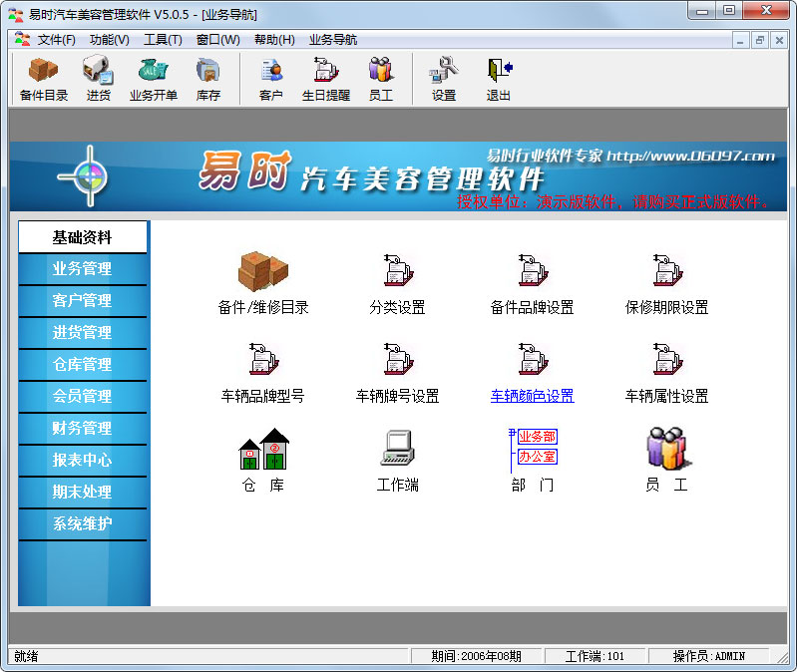The height and width of the screenshot is (672, 797).
Task: Switch to the 业务管理 sidebar tab
Action: click(83, 268)
